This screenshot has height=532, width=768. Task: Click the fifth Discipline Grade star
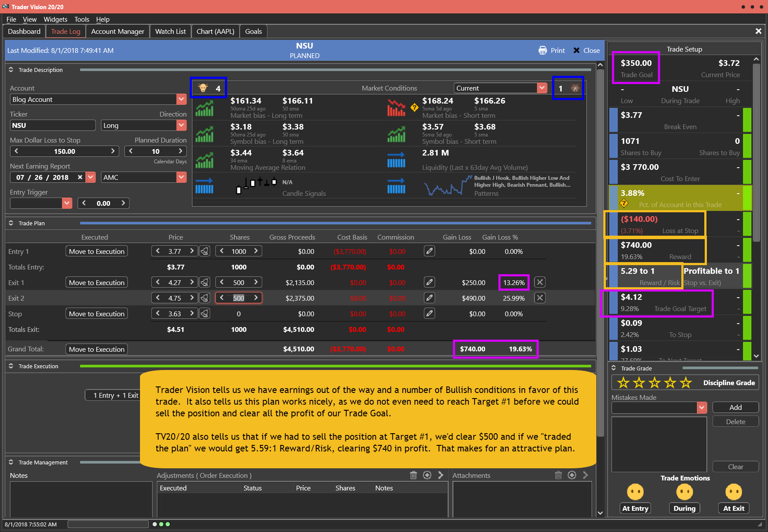point(686,383)
